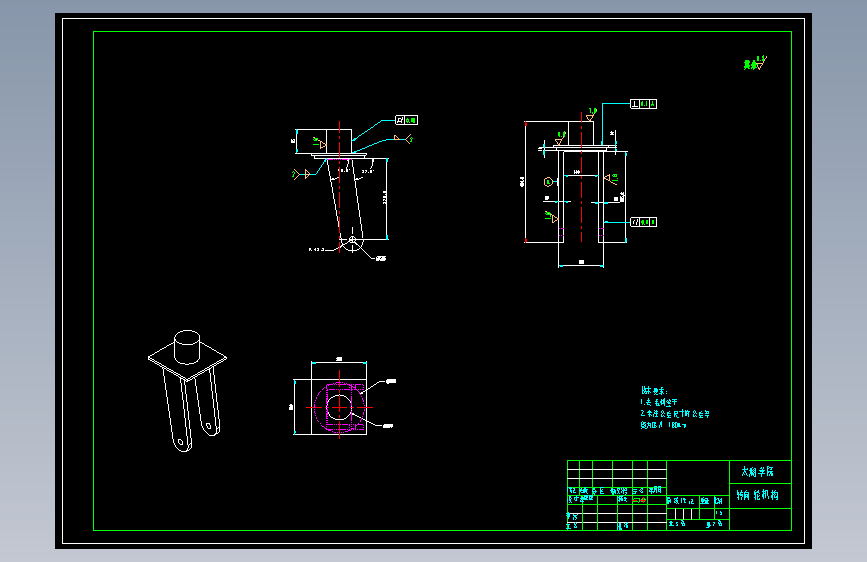The height and width of the screenshot is (562, 867).
Task: Select the perpendicularity tolerance frame at top right
Action: click(644, 104)
